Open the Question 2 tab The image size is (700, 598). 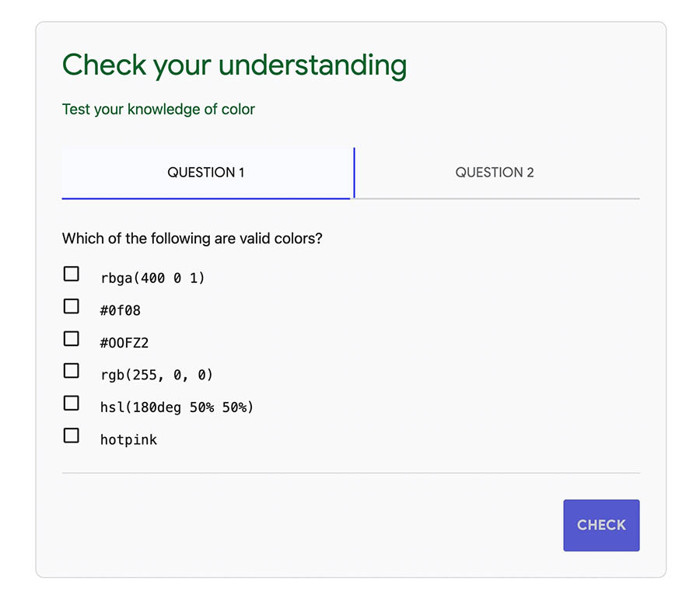[495, 173]
